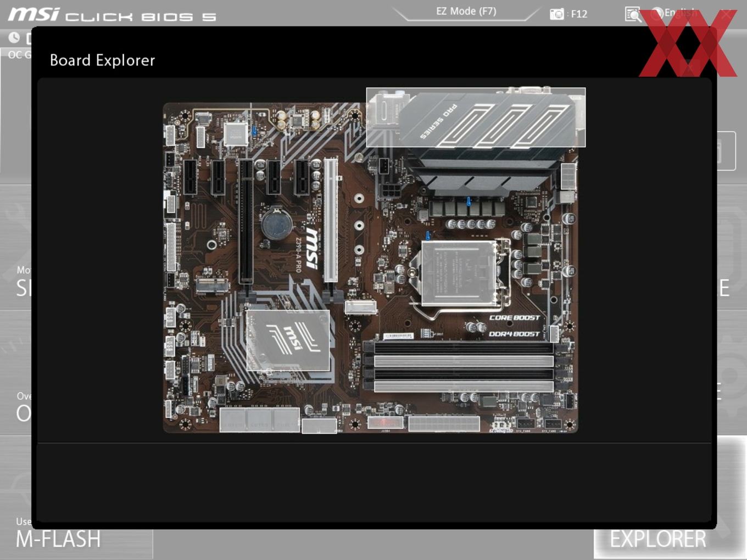
Task: Click the PCIe x1 slot next to silver x16
Action: pyautogui.click(x=302, y=177)
